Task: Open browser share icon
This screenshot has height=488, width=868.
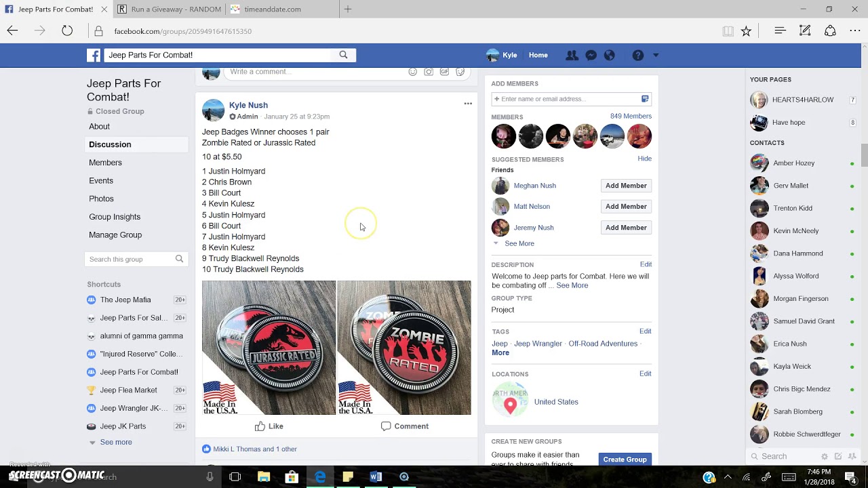Action: point(830,30)
